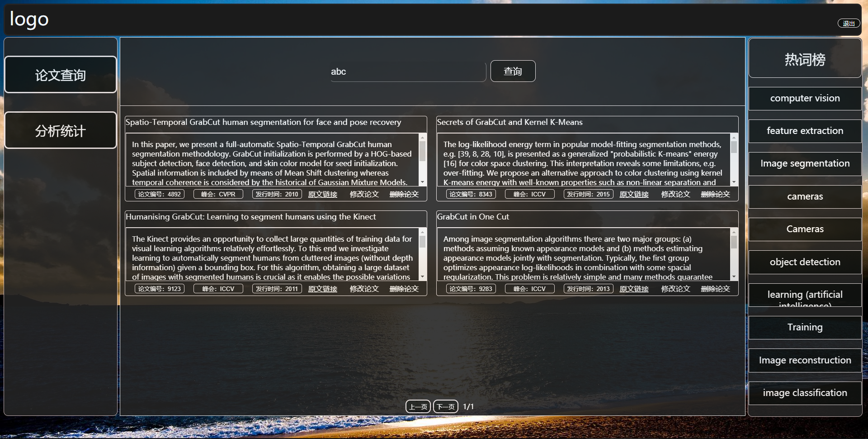Viewport: 868px width, 439px height.
Task: Click the 论文编号: 9283 badge
Action: pos(471,289)
